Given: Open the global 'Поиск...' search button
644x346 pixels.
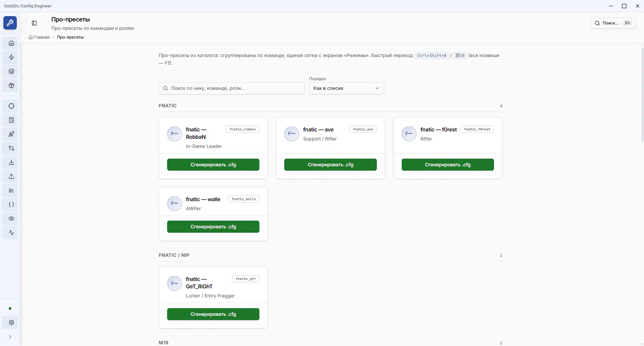Looking at the screenshot, I should (x=613, y=23).
